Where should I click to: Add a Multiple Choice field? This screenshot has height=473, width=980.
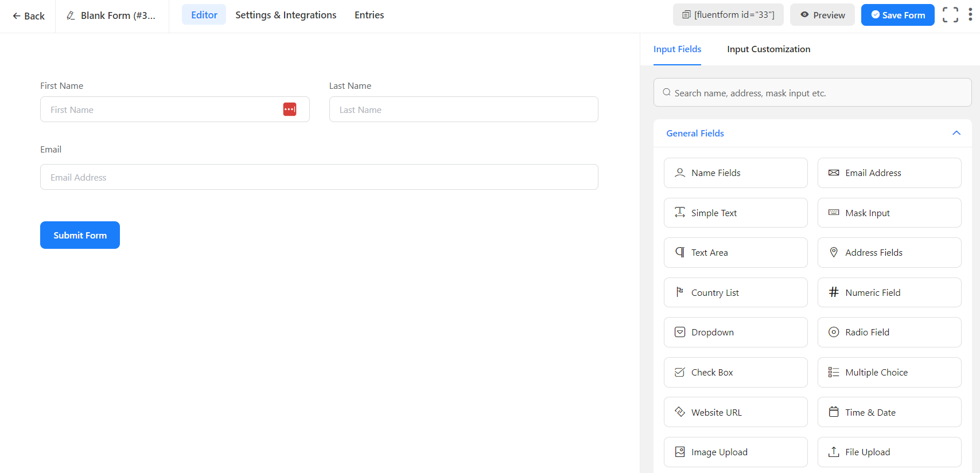[889, 373]
